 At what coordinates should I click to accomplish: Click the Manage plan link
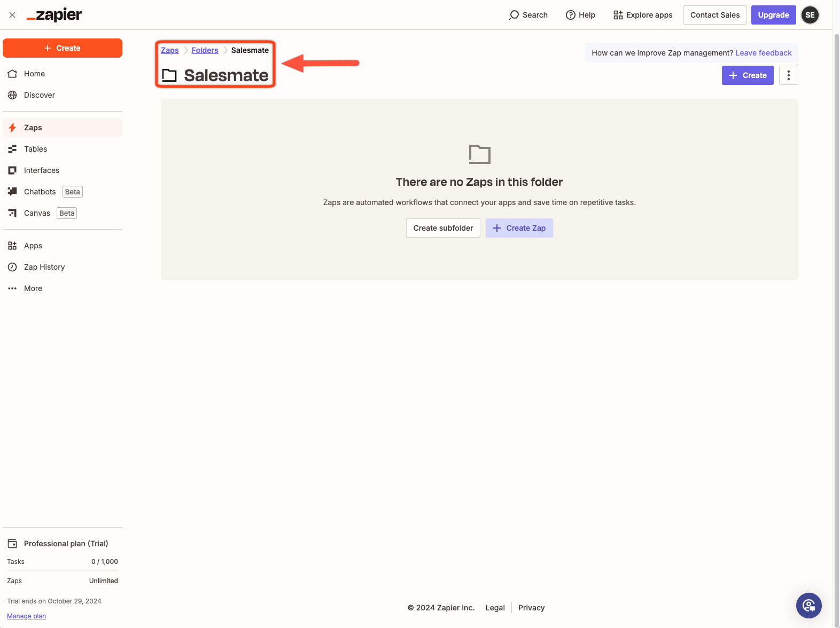point(26,616)
